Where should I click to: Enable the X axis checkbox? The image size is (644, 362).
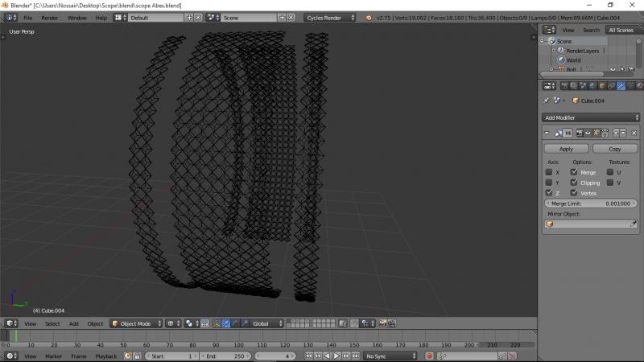(549, 172)
